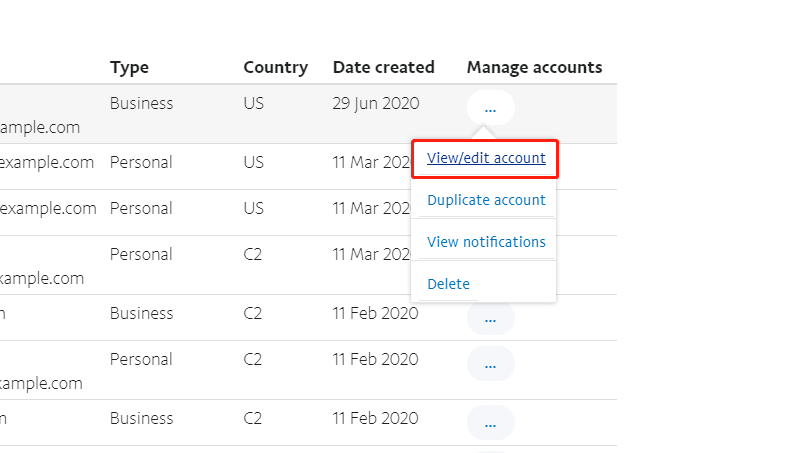Click the Date created column header
This screenshot has height=453, width=812.
point(383,67)
